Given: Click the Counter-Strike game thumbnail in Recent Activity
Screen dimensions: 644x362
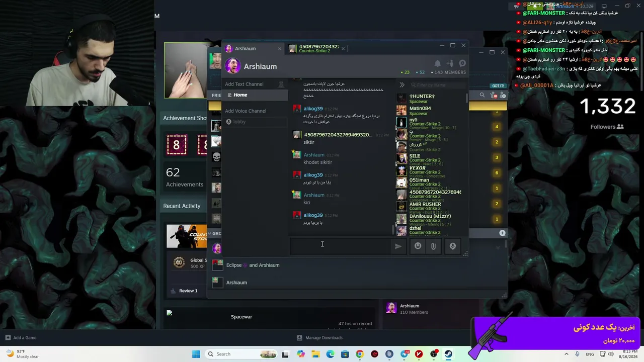Looking at the screenshot, I should (x=187, y=236).
